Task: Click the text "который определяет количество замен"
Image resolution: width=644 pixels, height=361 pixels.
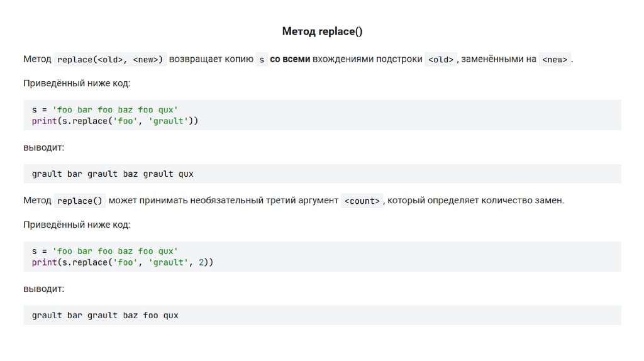Action: pos(475,201)
